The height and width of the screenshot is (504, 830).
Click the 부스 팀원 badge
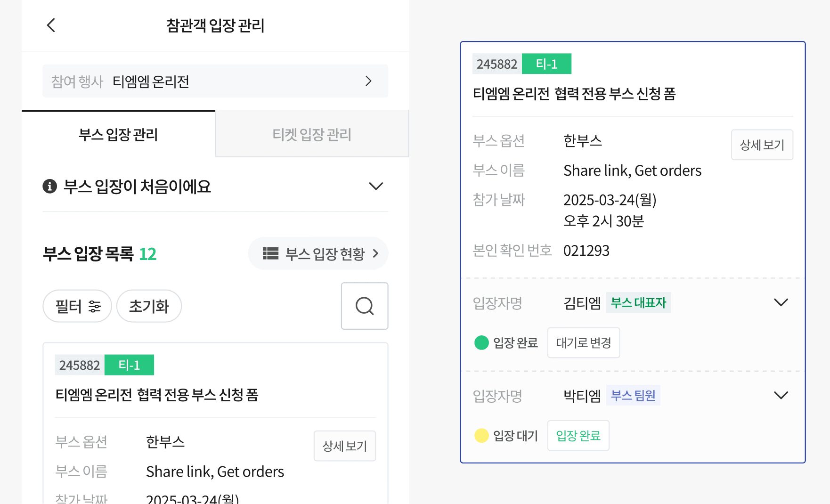pos(633,395)
